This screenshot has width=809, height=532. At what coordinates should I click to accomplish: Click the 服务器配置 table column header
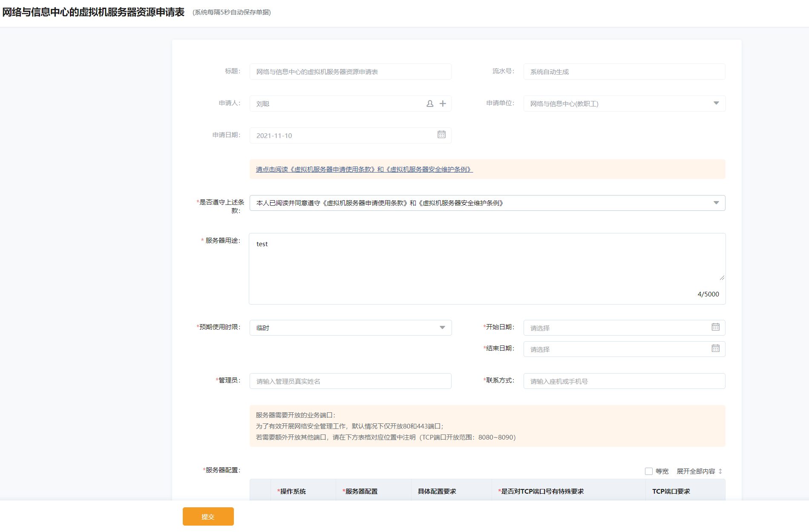(x=361, y=491)
